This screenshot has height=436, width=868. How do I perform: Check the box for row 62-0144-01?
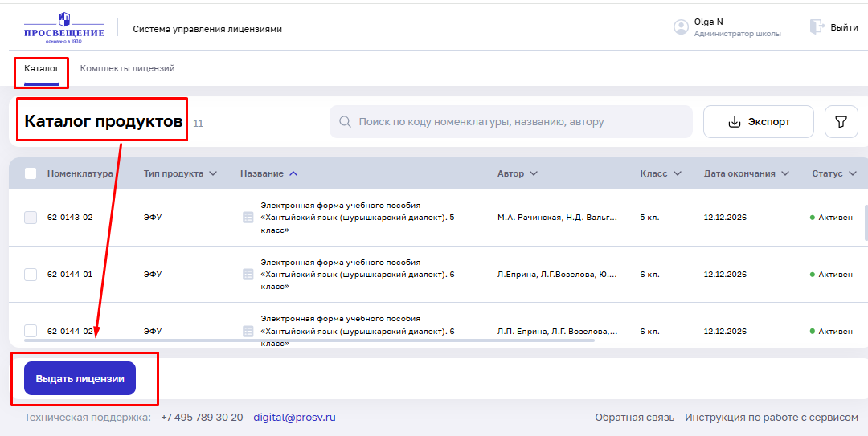click(31, 275)
